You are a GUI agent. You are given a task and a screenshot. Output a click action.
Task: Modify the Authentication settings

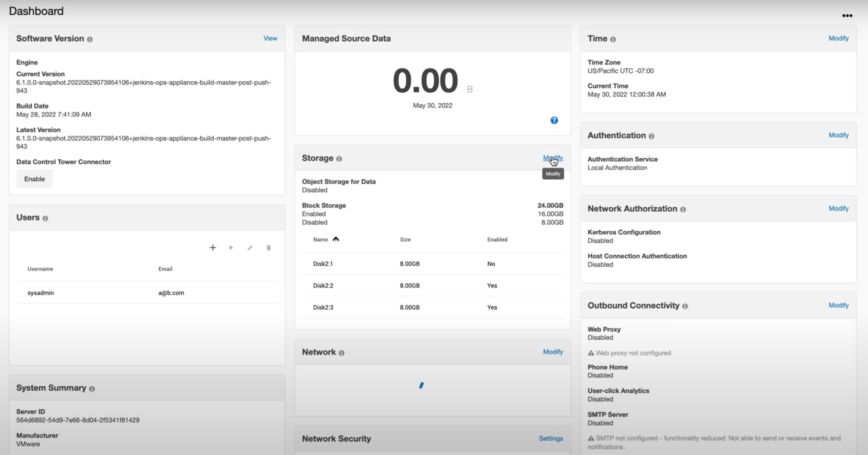pyautogui.click(x=838, y=135)
